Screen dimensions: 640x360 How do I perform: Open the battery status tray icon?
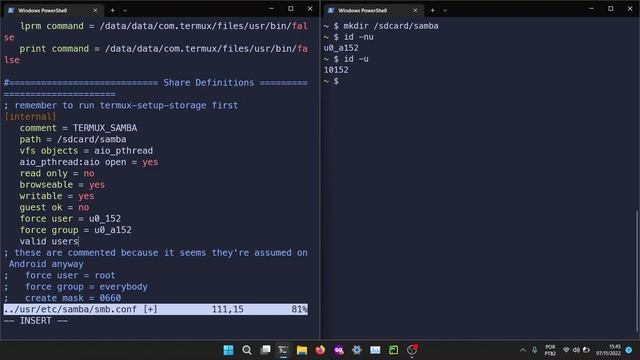coord(586,350)
